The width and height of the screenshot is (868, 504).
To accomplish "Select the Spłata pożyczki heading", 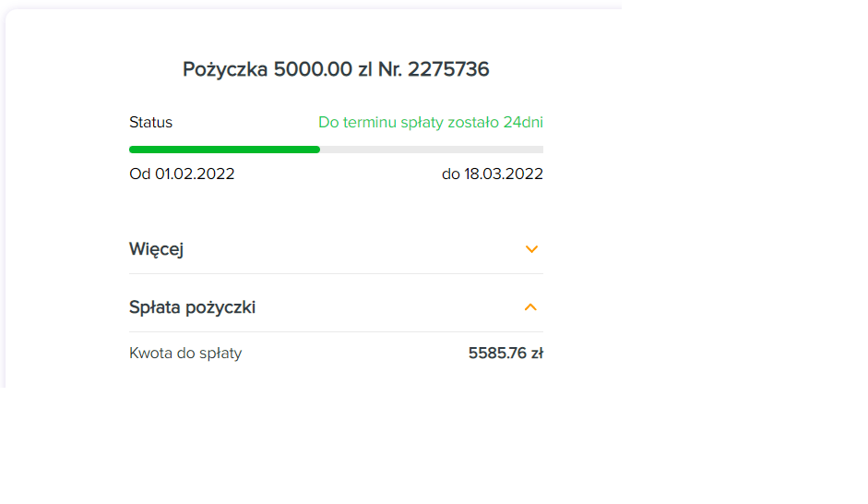I will click(x=192, y=307).
